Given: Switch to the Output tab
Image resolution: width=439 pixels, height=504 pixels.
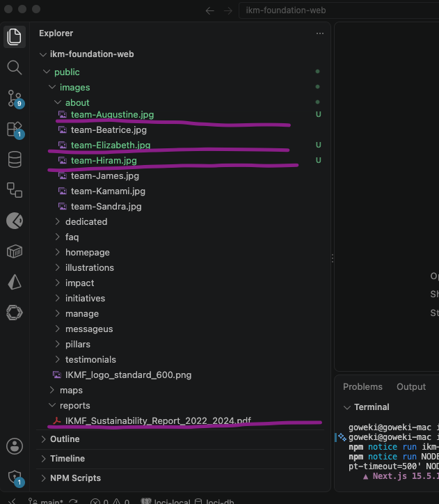Looking at the screenshot, I should [411, 386].
